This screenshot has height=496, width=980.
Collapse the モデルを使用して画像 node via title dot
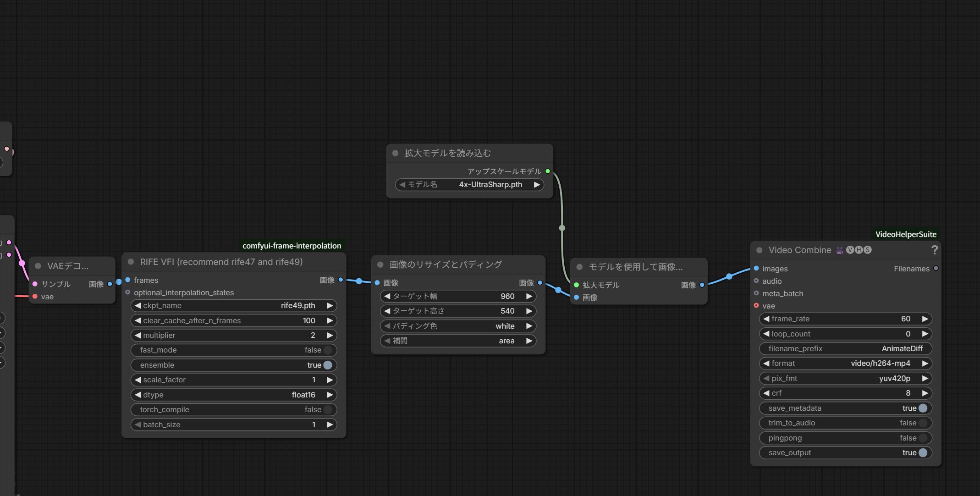point(579,267)
